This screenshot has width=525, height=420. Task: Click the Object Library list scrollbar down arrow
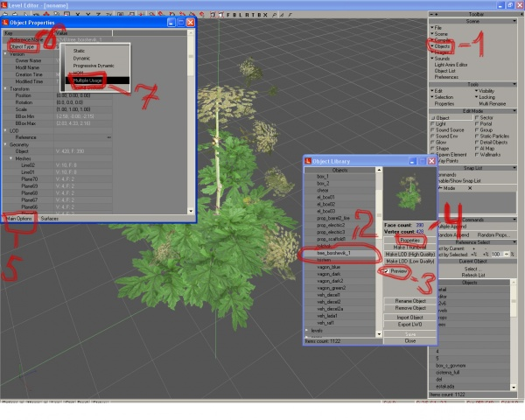[379, 334]
